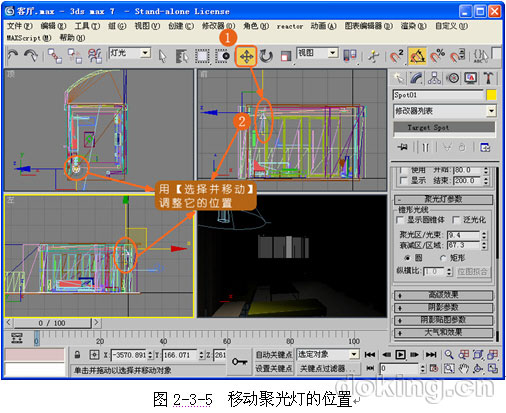The width and height of the screenshot is (506, 413).
Task: Click the Redo arrow icon
Action: (32, 56)
